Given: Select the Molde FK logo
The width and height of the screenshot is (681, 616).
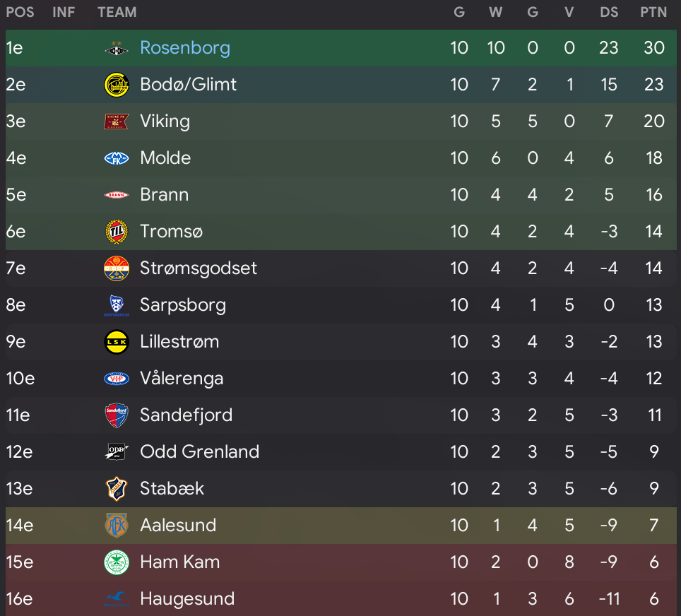Looking at the screenshot, I should 117,158.
